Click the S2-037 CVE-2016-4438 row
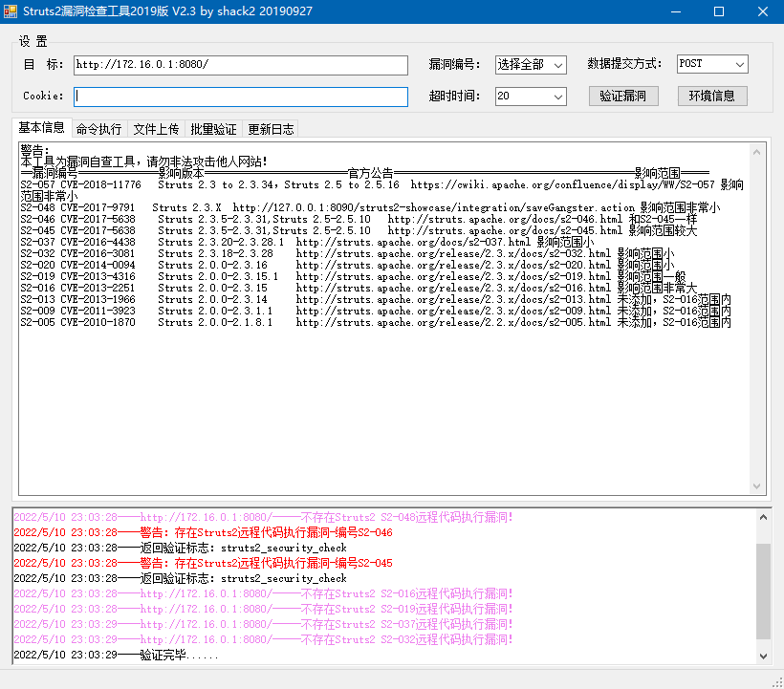The width and height of the screenshot is (784, 689). pos(307,243)
